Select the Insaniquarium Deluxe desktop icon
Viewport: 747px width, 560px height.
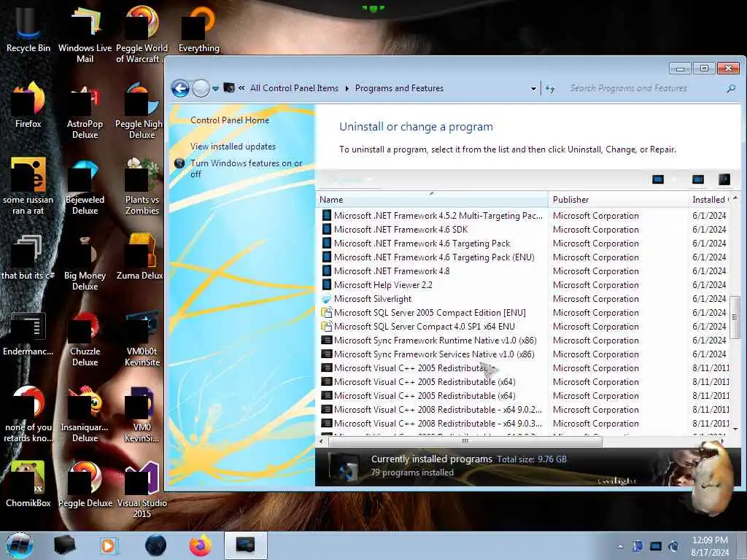[x=85, y=414]
